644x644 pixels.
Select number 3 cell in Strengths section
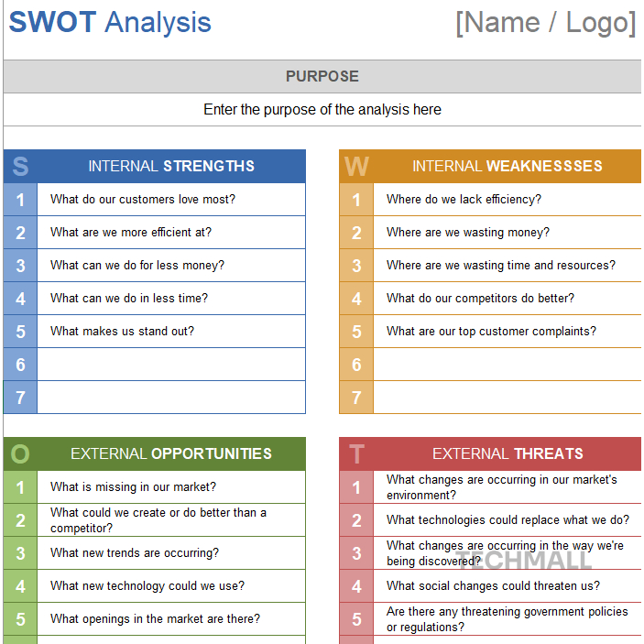[20, 266]
